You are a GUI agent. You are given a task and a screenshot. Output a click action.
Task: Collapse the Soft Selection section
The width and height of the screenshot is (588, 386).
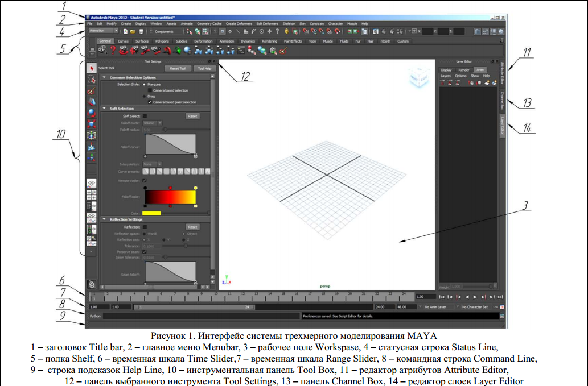104,108
